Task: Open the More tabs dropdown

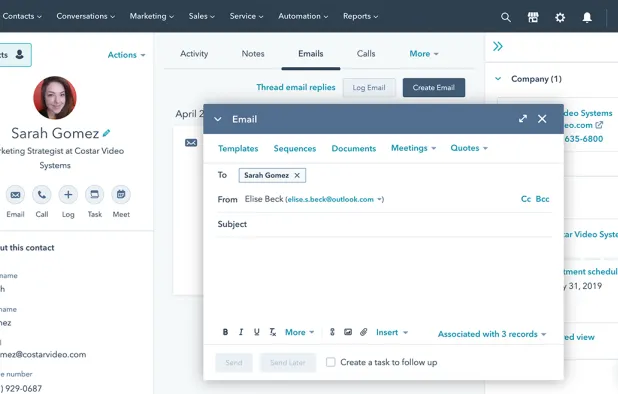Action: pyautogui.click(x=424, y=54)
